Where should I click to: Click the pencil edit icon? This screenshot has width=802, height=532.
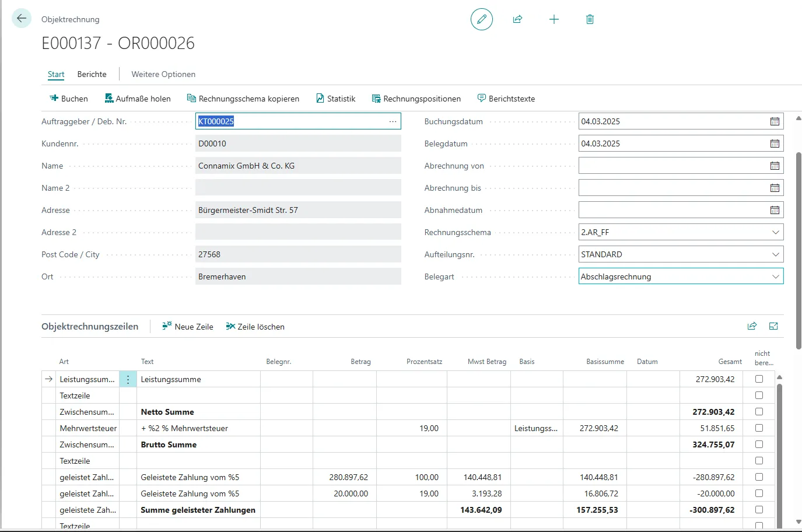[x=481, y=19]
